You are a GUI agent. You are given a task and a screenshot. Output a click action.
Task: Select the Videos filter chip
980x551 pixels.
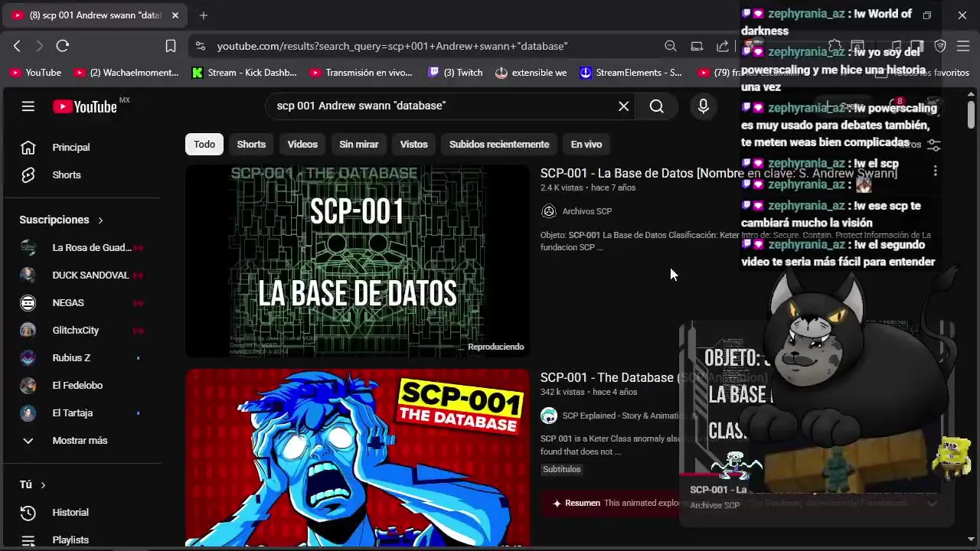(x=302, y=145)
